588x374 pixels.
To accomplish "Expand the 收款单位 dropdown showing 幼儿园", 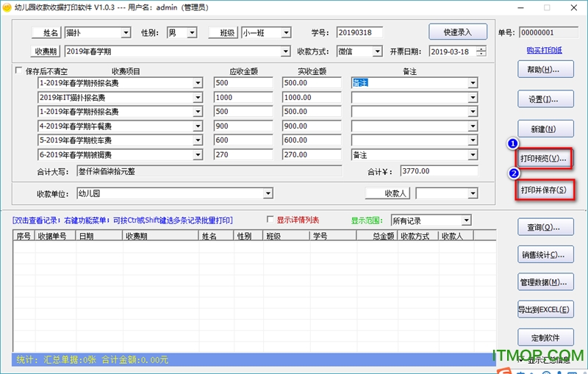I will tap(268, 193).
